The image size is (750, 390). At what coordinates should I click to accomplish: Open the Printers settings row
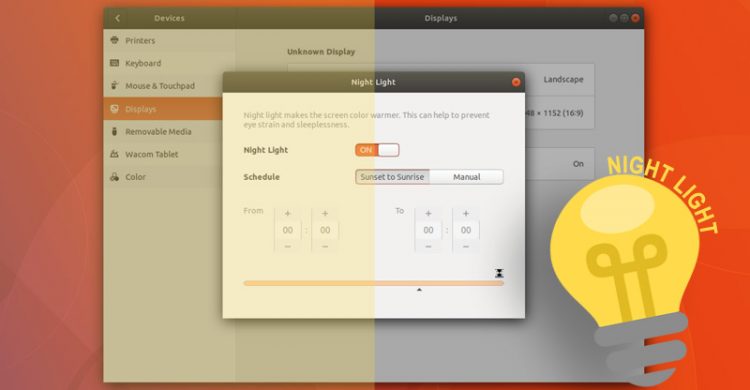(169, 41)
